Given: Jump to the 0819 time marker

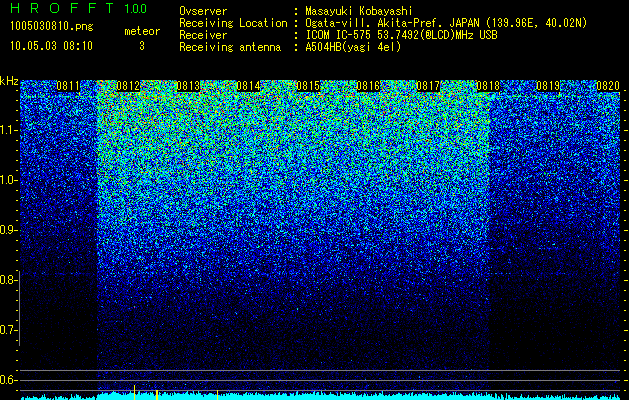Looking at the screenshot, I should pyautogui.click(x=548, y=86).
